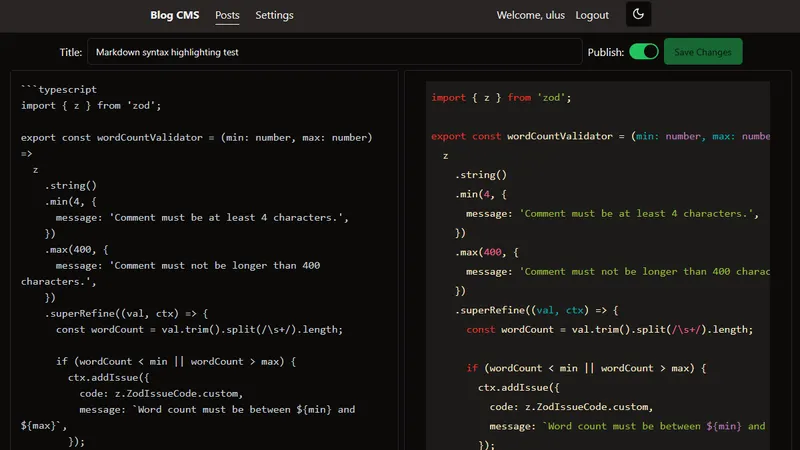The width and height of the screenshot is (800, 450).
Task: Open the Settings tab
Action: click(x=274, y=15)
